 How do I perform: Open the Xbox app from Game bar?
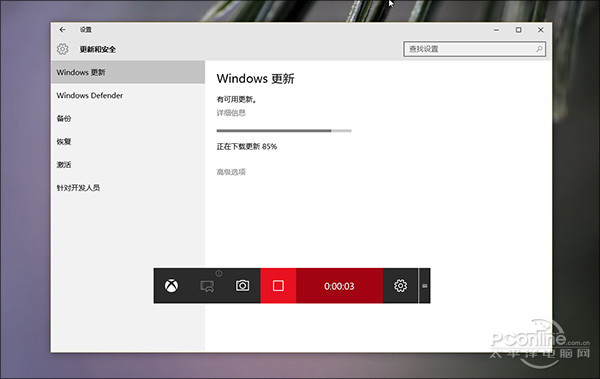tap(171, 286)
